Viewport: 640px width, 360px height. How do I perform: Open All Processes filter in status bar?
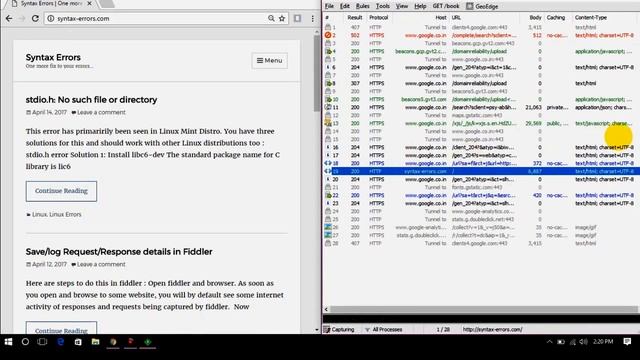coord(383,329)
